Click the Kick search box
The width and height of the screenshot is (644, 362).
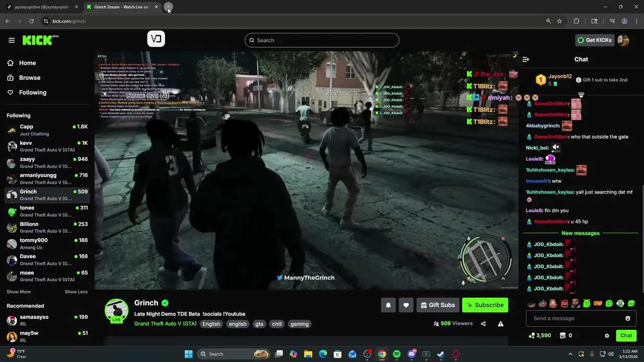(x=322, y=40)
